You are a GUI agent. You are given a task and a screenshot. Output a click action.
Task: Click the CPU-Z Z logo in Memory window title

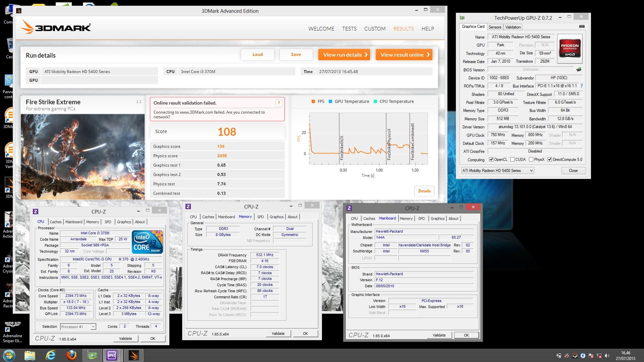coord(188,206)
